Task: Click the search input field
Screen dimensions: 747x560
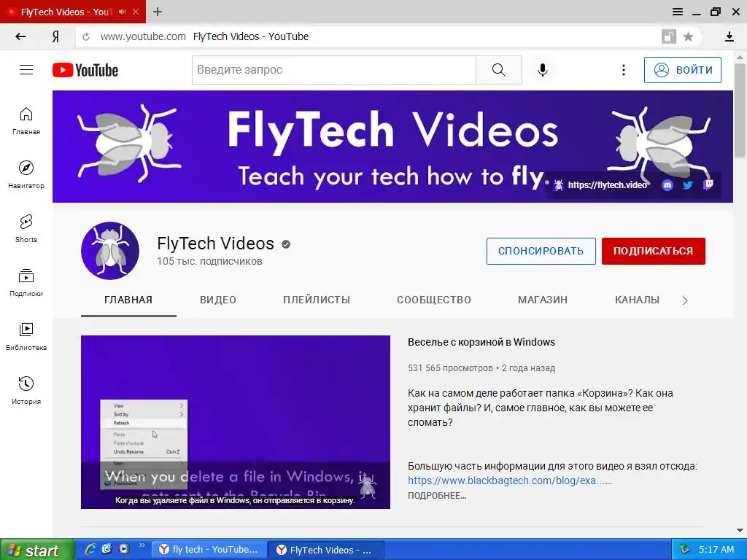Action: (334, 70)
